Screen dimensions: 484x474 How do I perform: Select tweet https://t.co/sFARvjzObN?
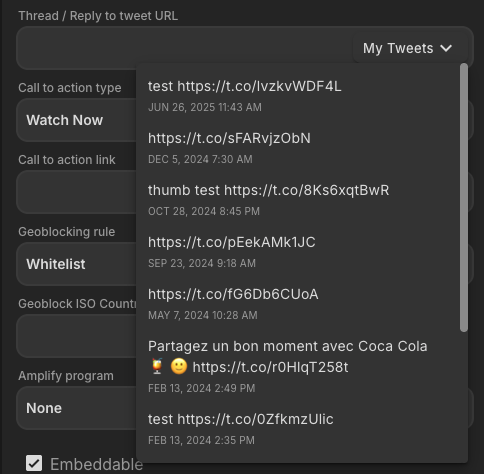[298, 148]
